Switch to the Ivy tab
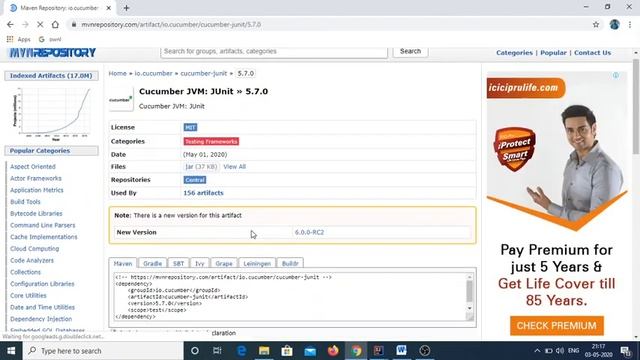Viewport: 640px width, 360px height. [x=200, y=263]
